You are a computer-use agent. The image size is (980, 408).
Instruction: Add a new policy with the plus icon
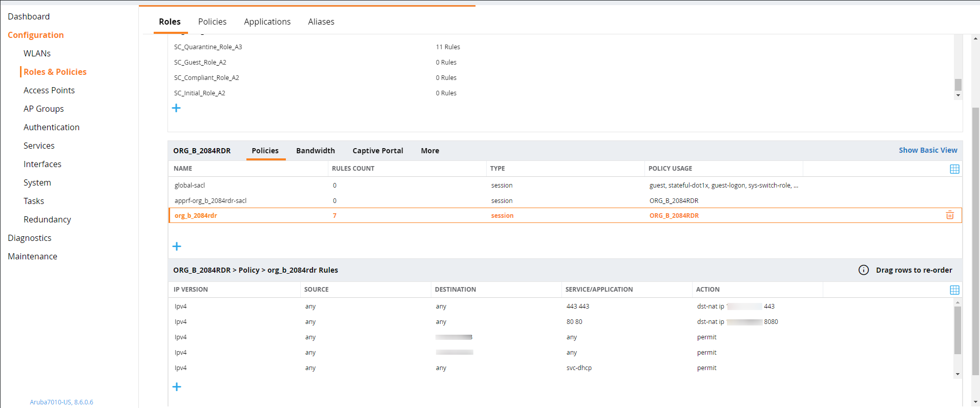[x=177, y=247]
